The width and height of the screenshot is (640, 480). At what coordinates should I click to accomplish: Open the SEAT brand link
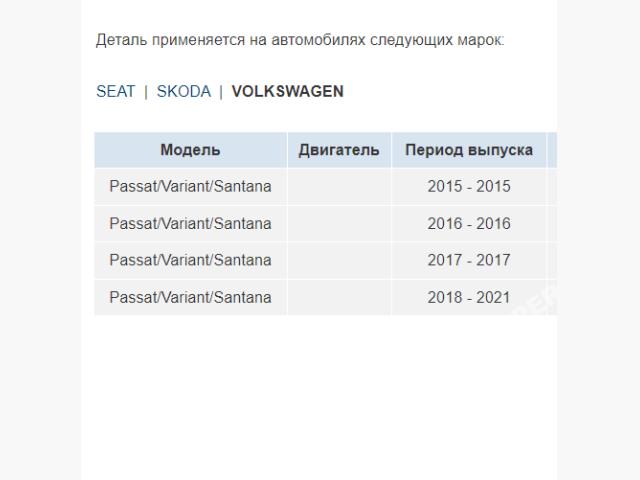click(x=115, y=91)
